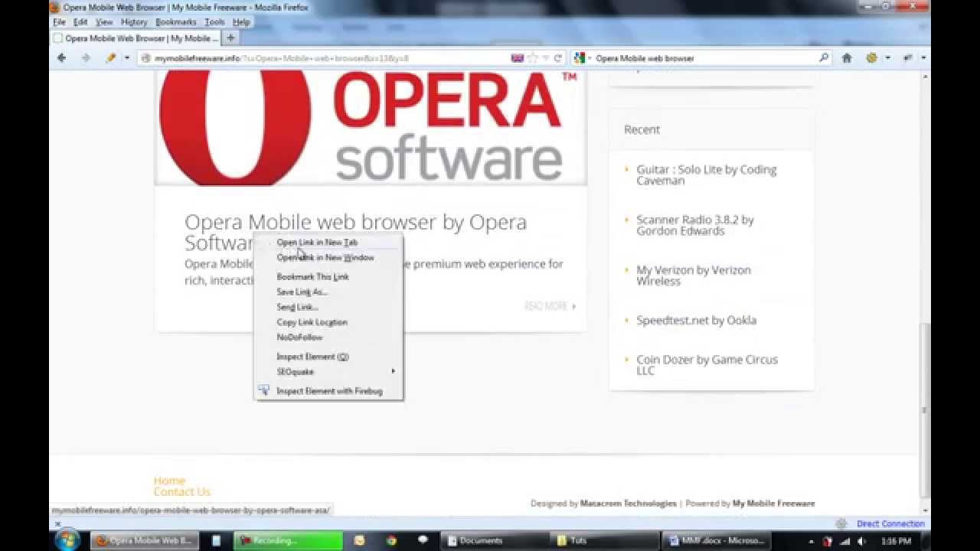Bookmark this page with the star icon
This screenshot has height=551, width=980.
point(532,58)
